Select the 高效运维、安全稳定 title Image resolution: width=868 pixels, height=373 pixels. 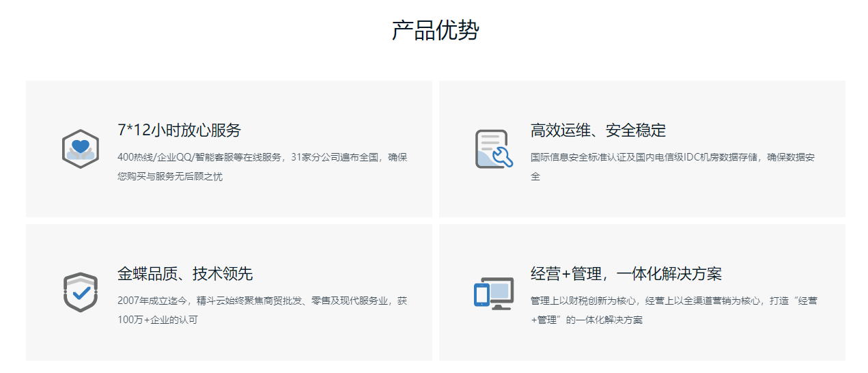point(598,130)
